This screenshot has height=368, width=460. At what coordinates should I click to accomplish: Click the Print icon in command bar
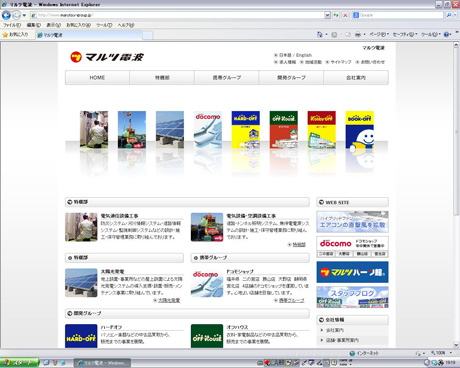[358, 34]
